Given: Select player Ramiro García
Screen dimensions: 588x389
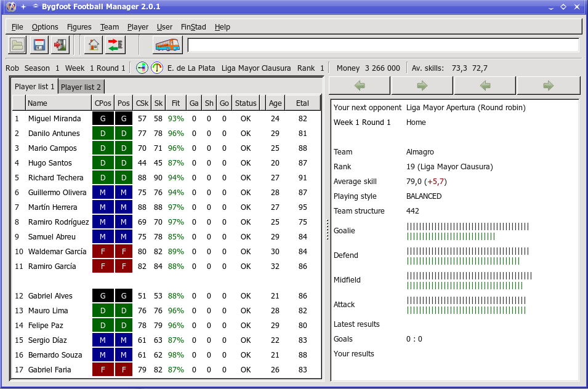Looking at the screenshot, I should click(167, 267).
